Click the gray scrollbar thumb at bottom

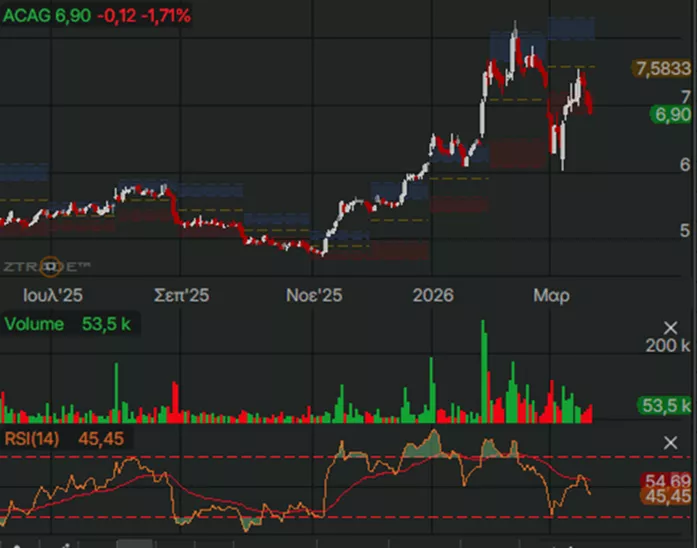coord(134,544)
